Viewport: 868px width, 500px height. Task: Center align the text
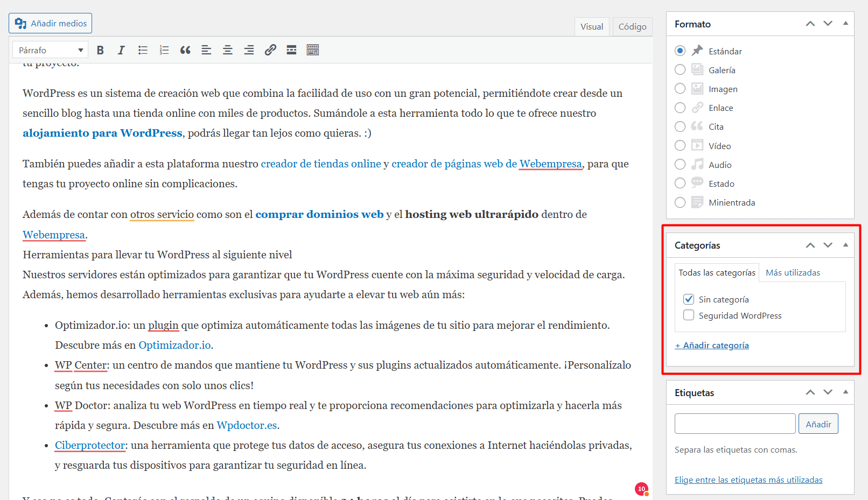(228, 50)
